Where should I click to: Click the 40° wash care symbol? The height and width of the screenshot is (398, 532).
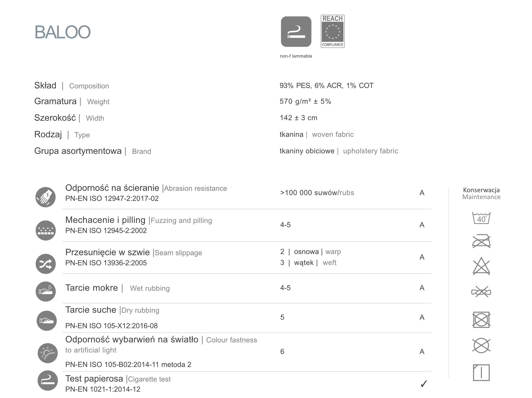coord(481,218)
